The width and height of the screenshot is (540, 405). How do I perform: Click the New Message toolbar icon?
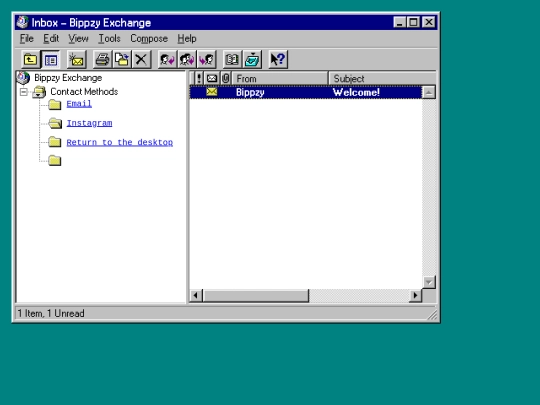click(76, 60)
